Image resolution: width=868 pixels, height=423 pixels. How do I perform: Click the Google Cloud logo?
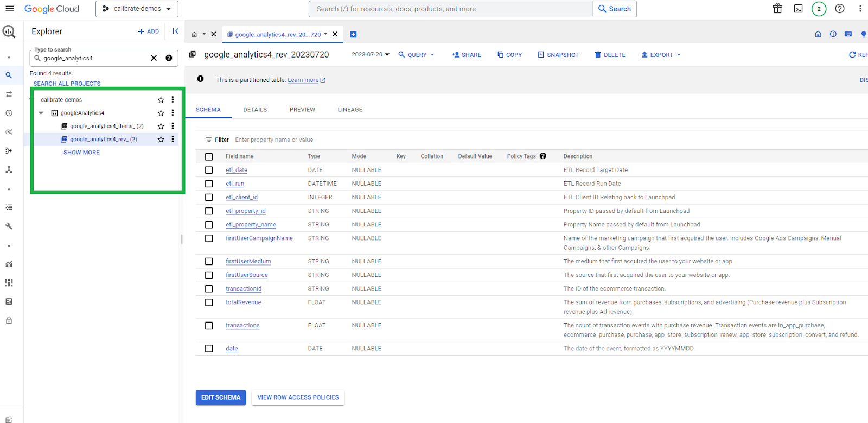pos(52,9)
